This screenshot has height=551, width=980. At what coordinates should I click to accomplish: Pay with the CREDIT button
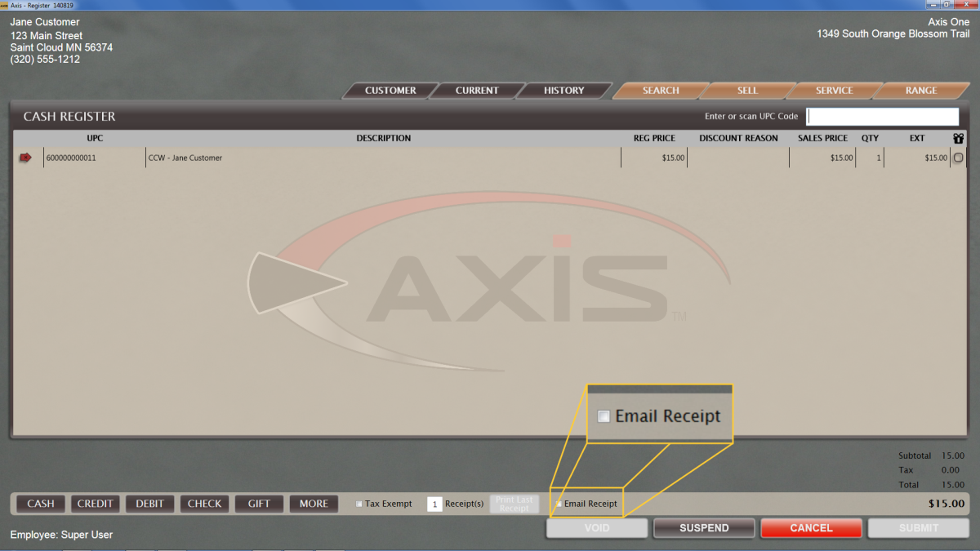[96, 504]
